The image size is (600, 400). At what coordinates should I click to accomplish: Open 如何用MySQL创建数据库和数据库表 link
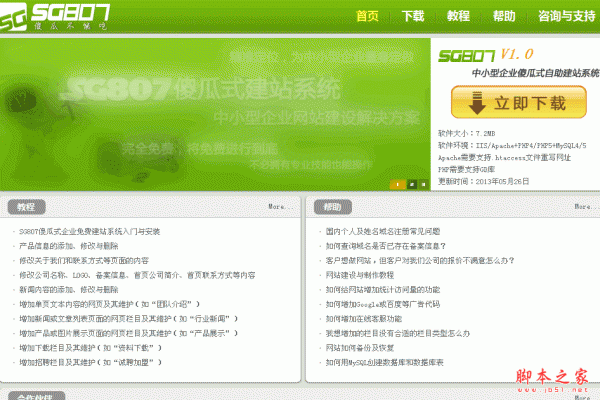[384, 362]
